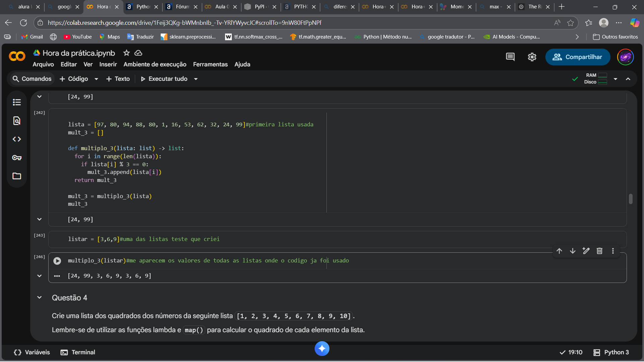Open the Files folder sidebar icon

tap(17, 176)
